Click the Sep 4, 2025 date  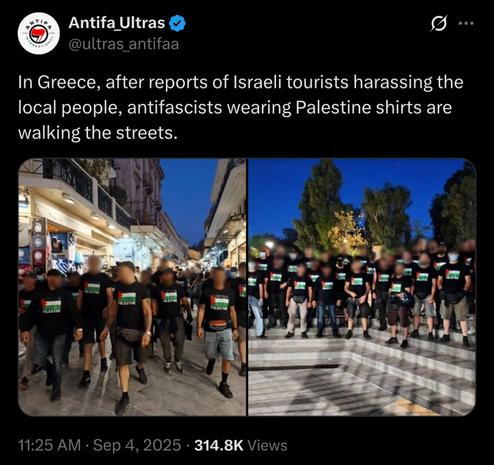(137, 445)
